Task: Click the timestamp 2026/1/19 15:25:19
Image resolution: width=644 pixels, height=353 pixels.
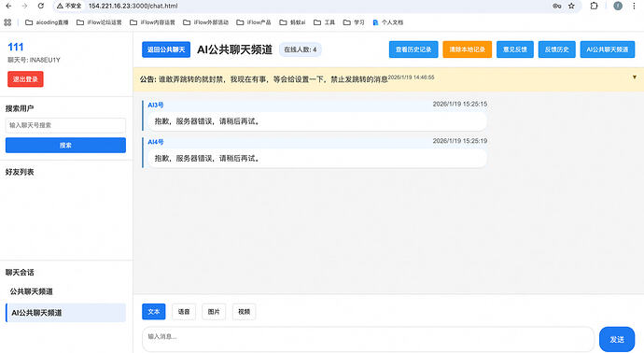Action: pyautogui.click(x=460, y=141)
